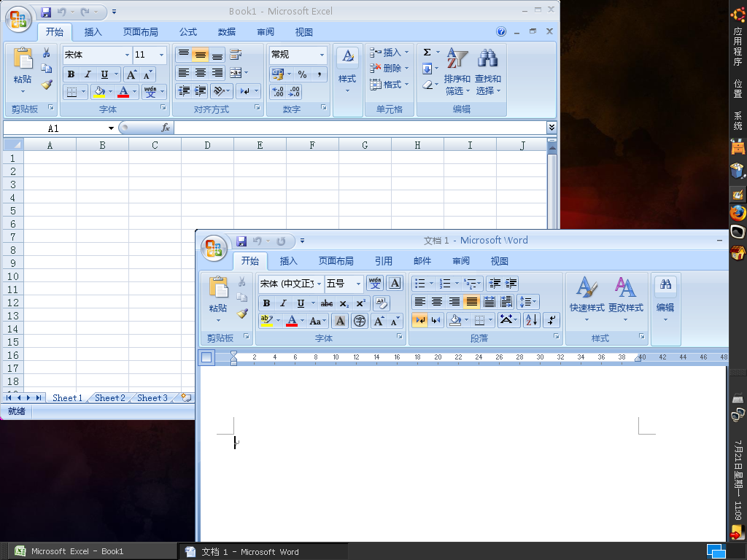Click the Excel Office button

(18, 19)
